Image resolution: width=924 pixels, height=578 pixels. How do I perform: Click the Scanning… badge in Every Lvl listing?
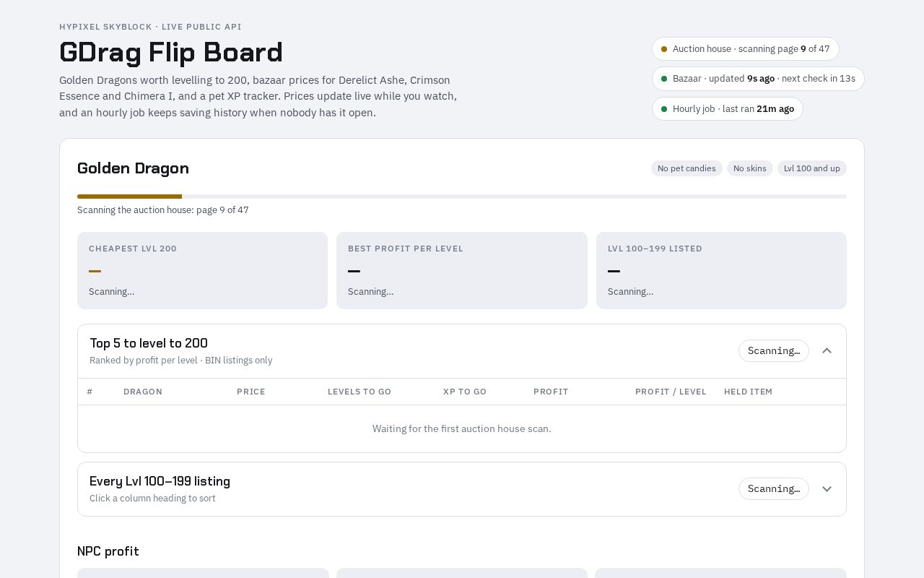tap(774, 489)
